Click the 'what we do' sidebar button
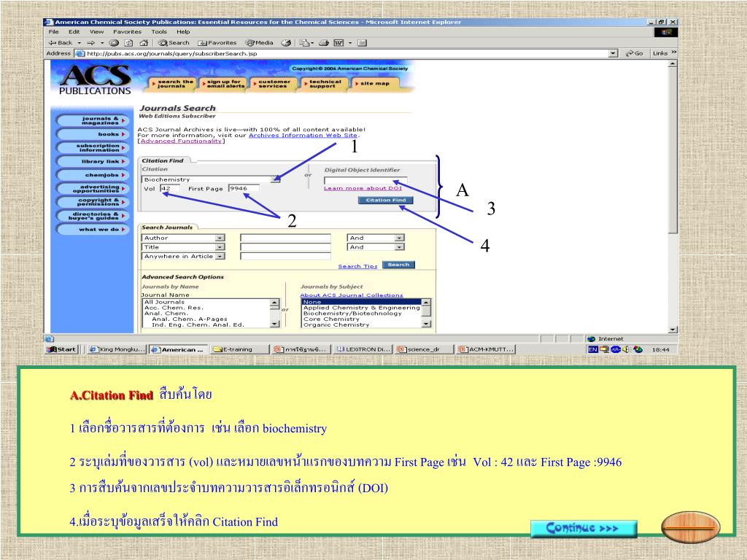Screen dimensions: 747x560 [93, 230]
